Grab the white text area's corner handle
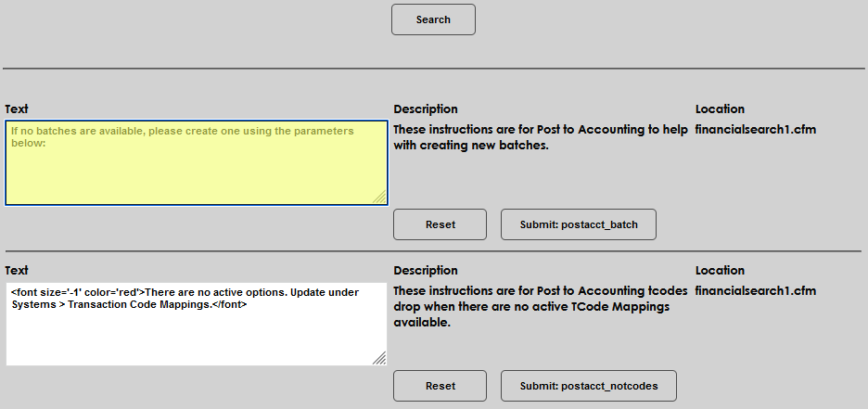Image resolution: width=868 pixels, height=409 pixels. [379, 358]
